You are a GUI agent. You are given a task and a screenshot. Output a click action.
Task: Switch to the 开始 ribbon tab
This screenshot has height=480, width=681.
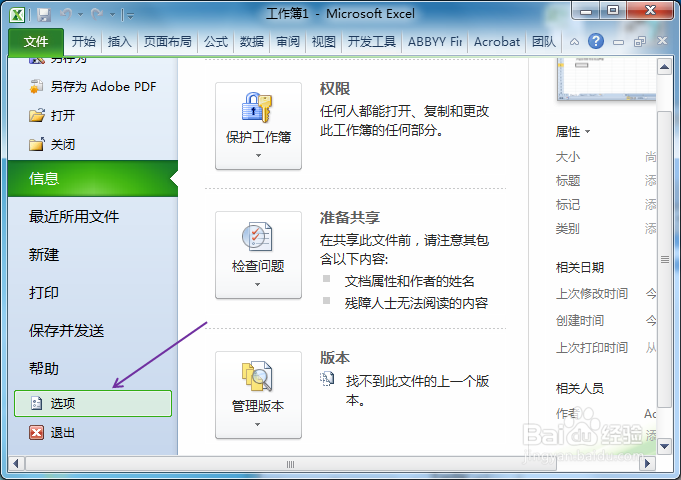[83, 42]
